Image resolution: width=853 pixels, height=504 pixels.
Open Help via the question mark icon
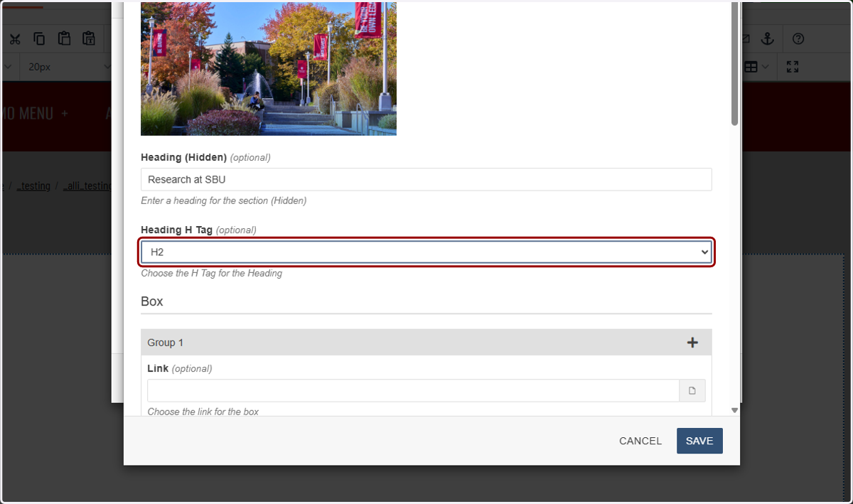coord(798,39)
